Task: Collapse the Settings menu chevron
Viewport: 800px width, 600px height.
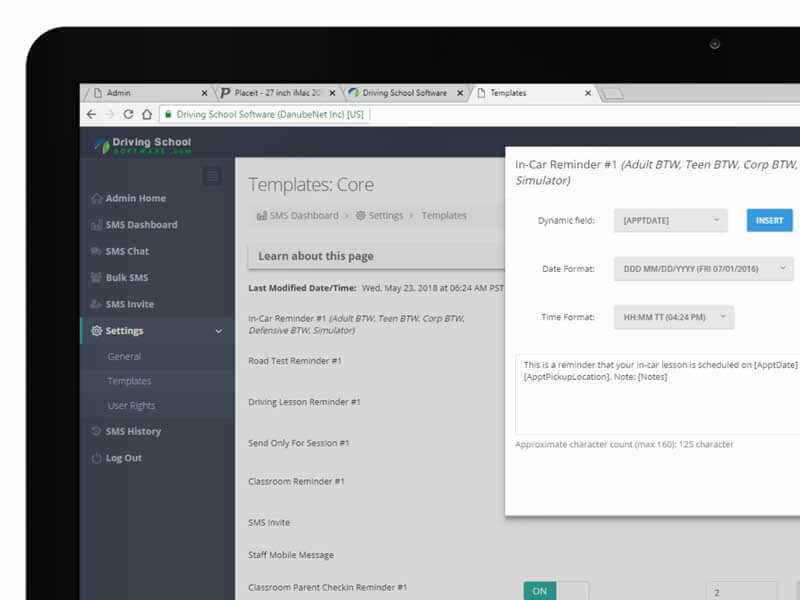Action: (x=219, y=331)
